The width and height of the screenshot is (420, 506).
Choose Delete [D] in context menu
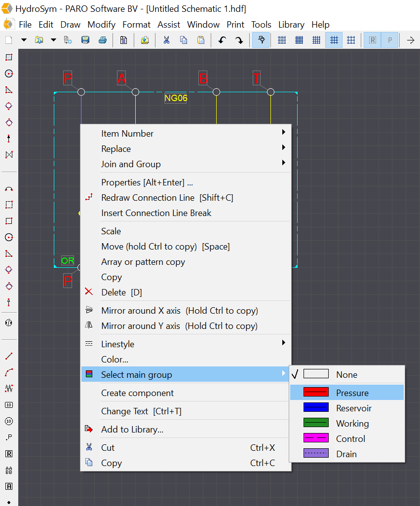[x=186, y=292]
